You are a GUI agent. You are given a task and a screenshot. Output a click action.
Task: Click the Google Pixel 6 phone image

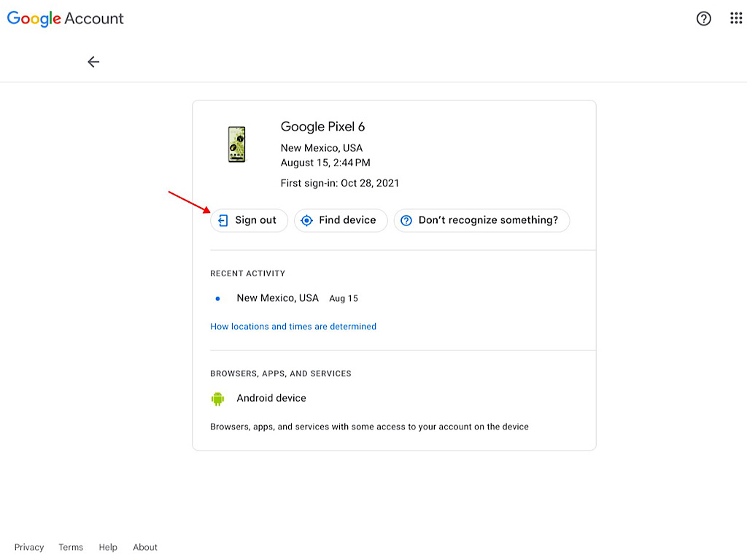237,144
